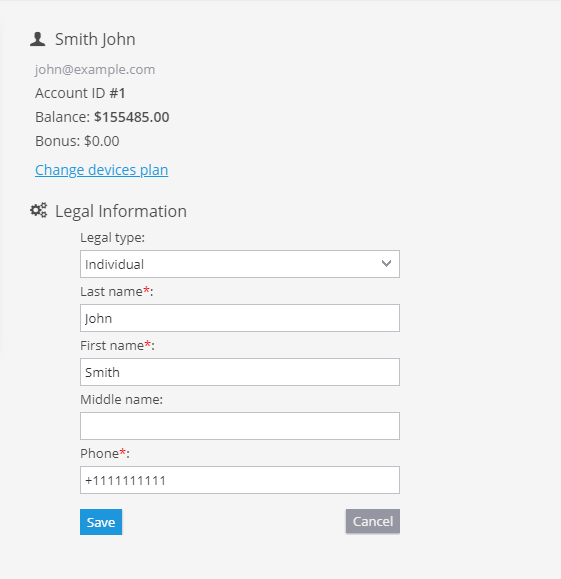Click the Middle name label
This screenshot has height=579, width=561.
122,400
